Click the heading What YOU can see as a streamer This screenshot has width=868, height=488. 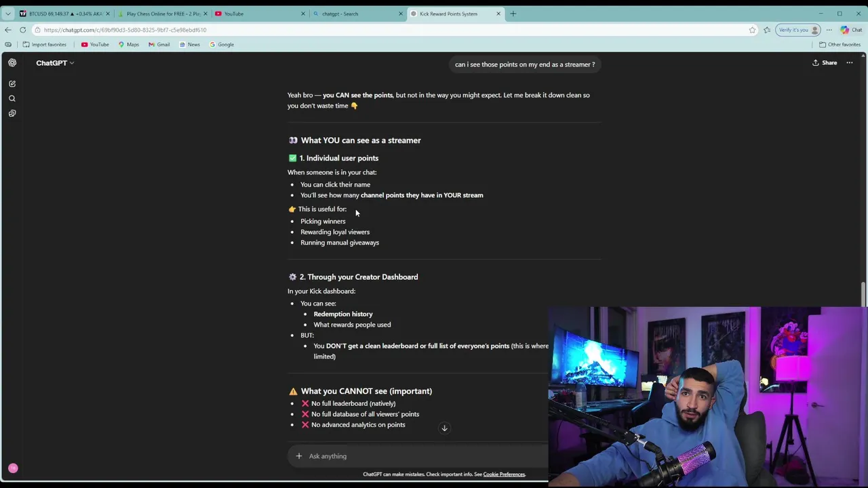point(361,140)
